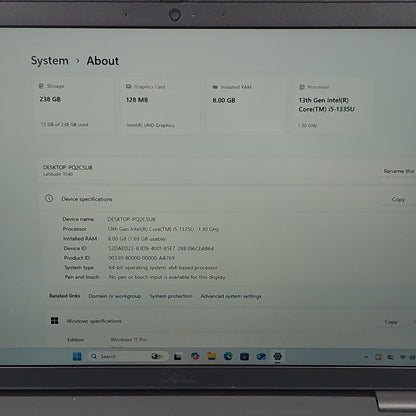416x416 pixels.
Task: Expand the hidden system tray icons chevron
Action: (x=366, y=357)
